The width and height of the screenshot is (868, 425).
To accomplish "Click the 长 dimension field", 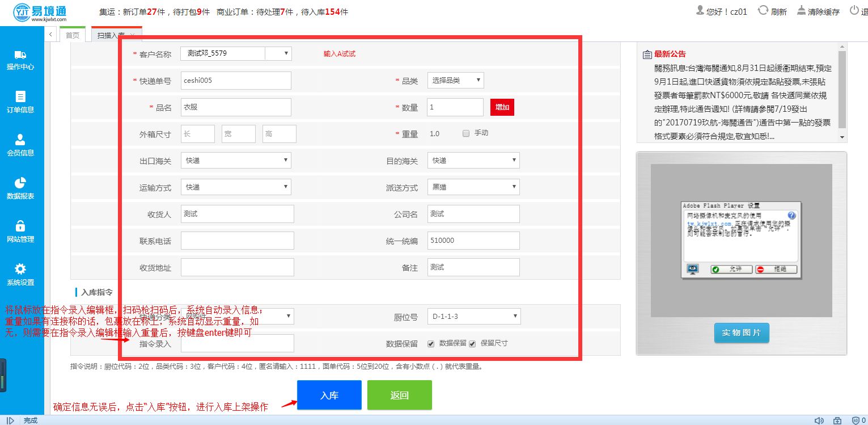I will 198,134.
